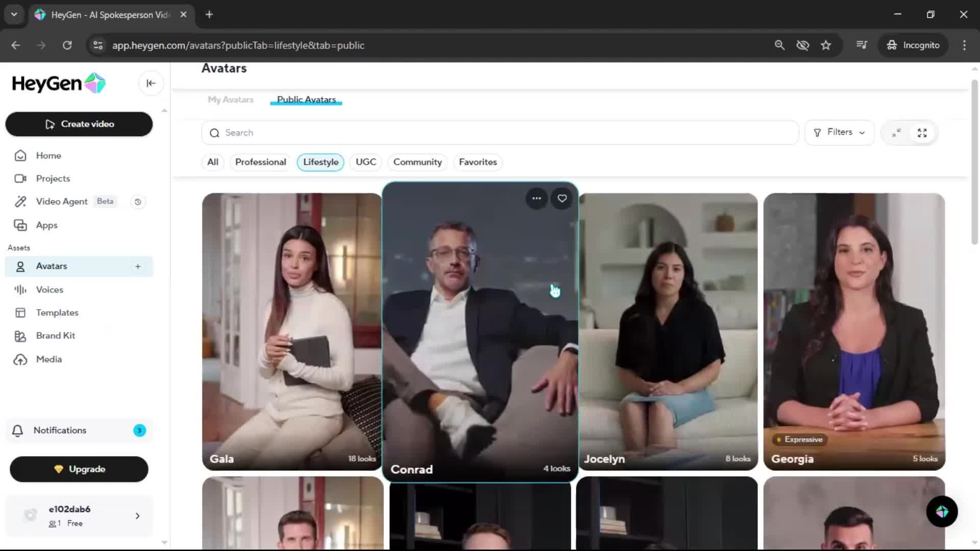980x551 pixels.
Task: Expand the e102dab6 account menu
Action: [x=79, y=516]
